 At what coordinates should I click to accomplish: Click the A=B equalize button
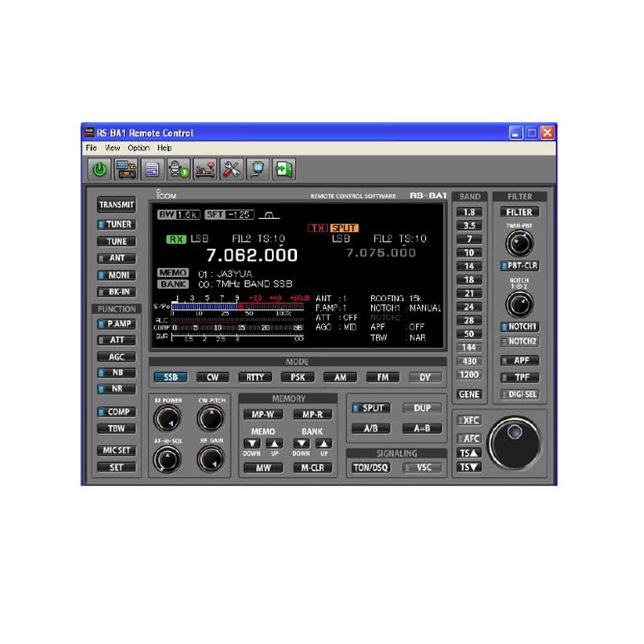pyautogui.click(x=422, y=428)
